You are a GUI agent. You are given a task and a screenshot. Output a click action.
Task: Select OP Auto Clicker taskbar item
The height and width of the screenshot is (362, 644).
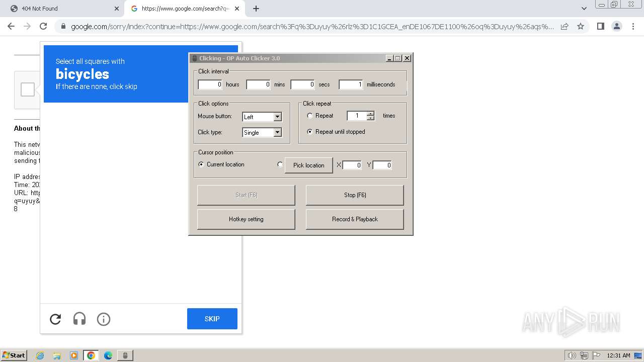[125, 355]
